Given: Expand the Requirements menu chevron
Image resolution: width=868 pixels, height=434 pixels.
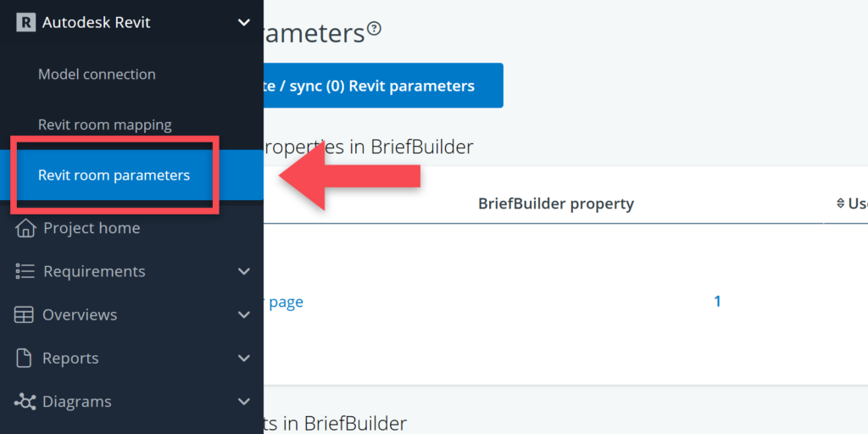Looking at the screenshot, I should [x=244, y=271].
